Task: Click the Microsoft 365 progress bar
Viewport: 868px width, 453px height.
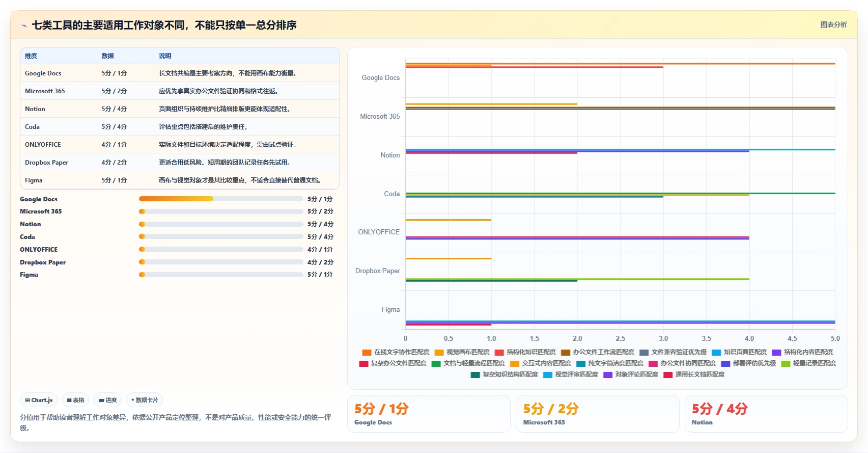Action: [x=221, y=211]
